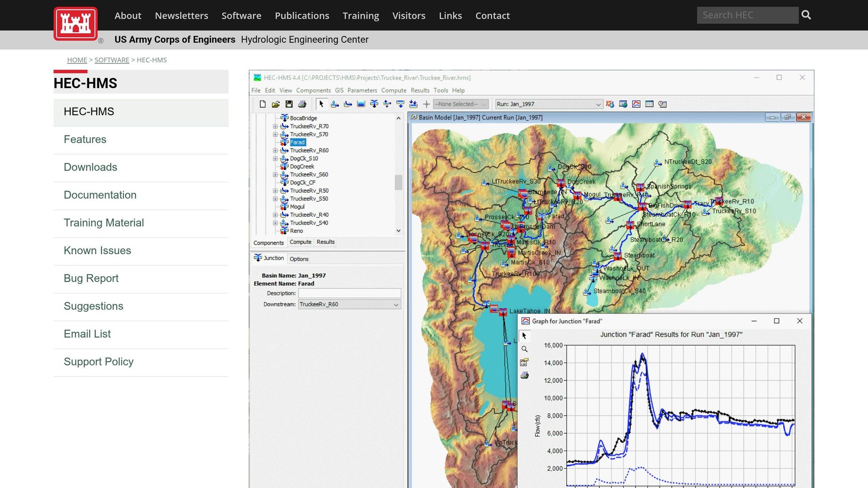
Task: Select the subbasin creation tool
Action: tap(335, 104)
